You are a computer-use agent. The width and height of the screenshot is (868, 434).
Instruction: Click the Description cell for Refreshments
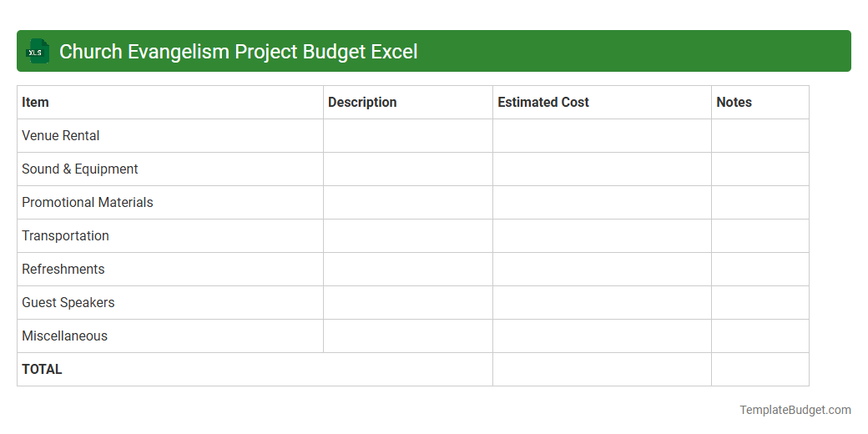pos(408,270)
